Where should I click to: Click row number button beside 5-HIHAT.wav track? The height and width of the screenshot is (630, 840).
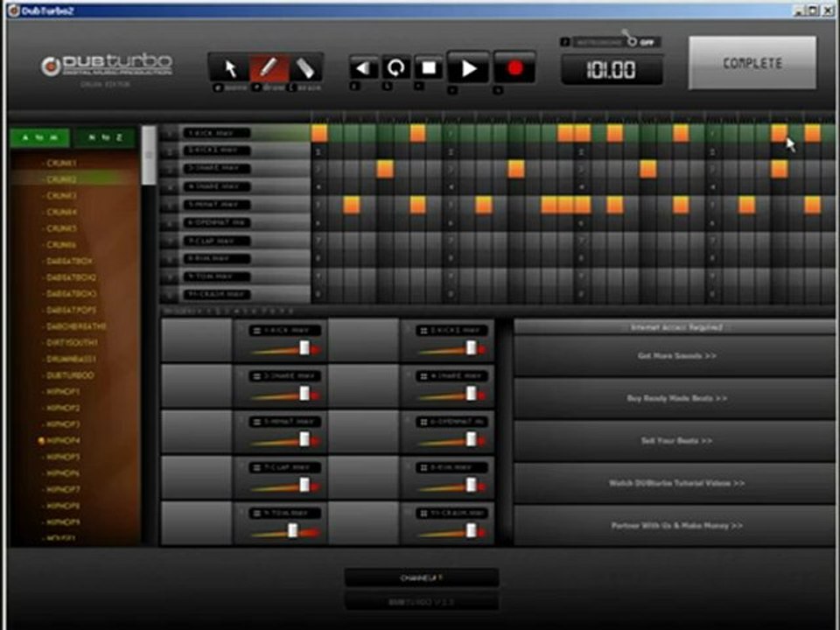170,205
